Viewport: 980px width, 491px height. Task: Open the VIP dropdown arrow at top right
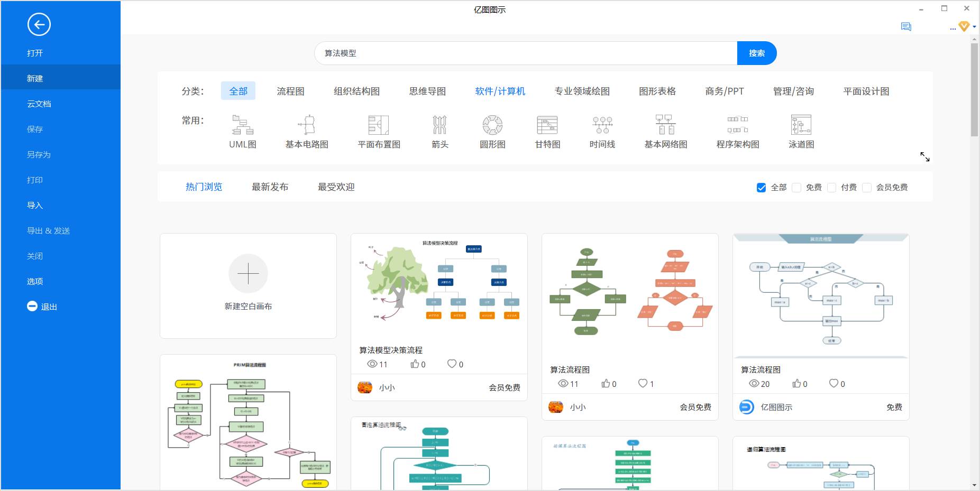coord(974,26)
